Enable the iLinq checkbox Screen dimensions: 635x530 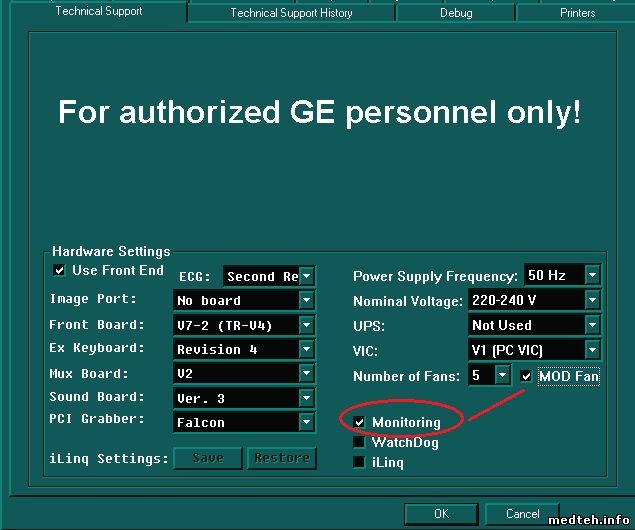point(359,462)
